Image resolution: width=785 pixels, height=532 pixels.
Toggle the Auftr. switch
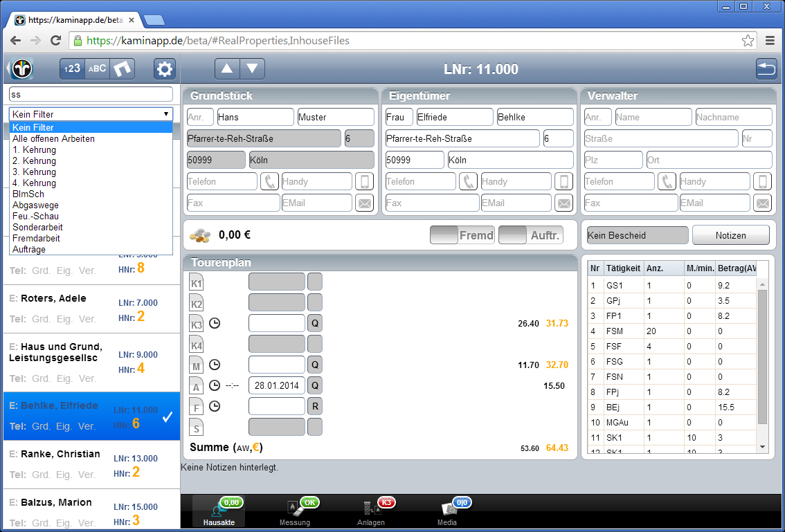[x=531, y=235]
